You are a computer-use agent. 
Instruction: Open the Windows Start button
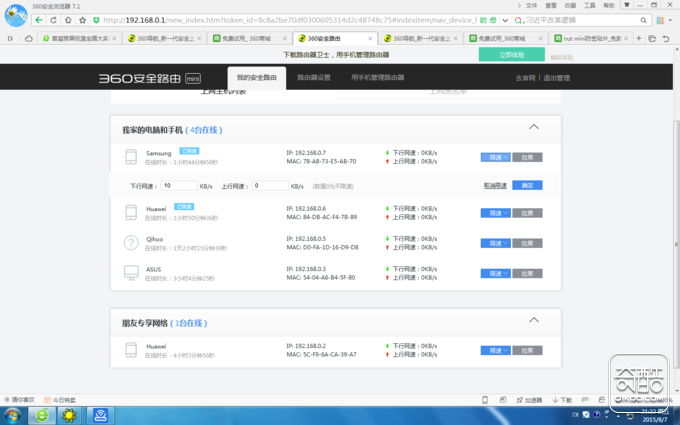pos(12,416)
